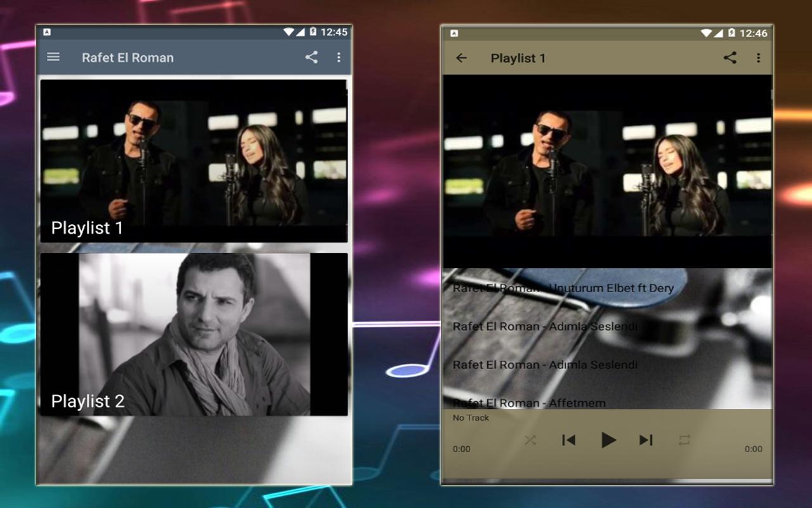Skip to the next track

point(646,439)
